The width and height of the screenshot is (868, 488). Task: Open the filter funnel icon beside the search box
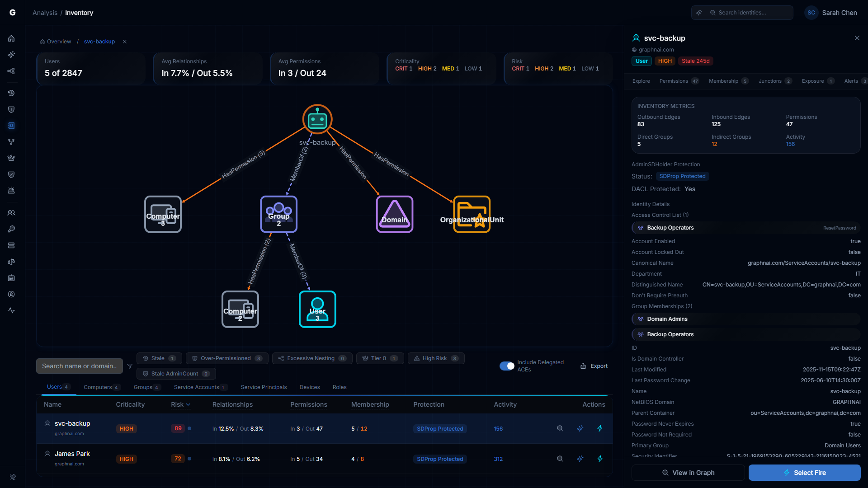click(x=130, y=366)
